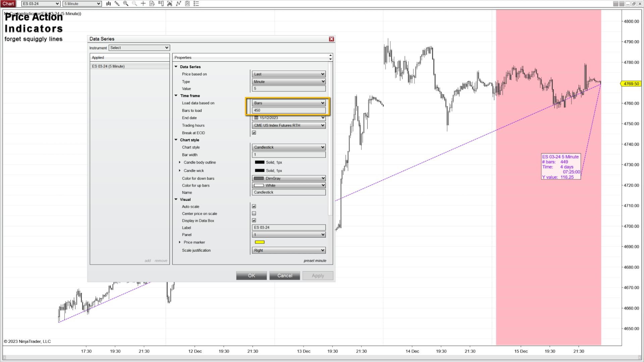Click the Chart menu tab
Image resolution: width=644 pixels, height=362 pixels.
pyautogui.click(x=8, y=4)
